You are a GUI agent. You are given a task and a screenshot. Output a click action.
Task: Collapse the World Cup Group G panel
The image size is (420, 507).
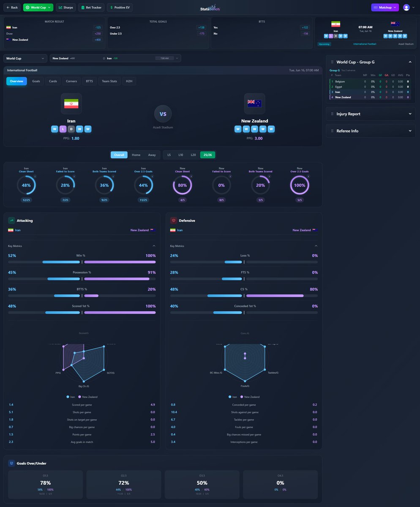[x=410, y=62]
